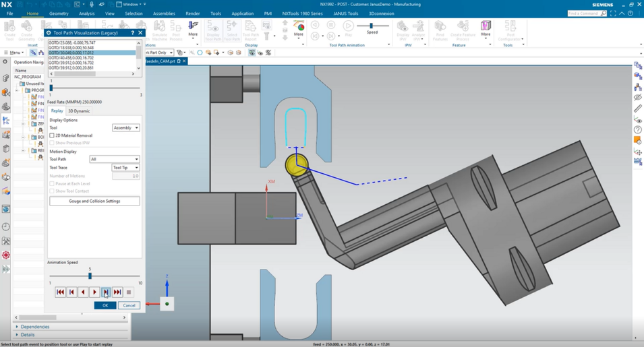
Task: Click the Display IPW icon
Action: pyautogui.click(x=403, y=30)
